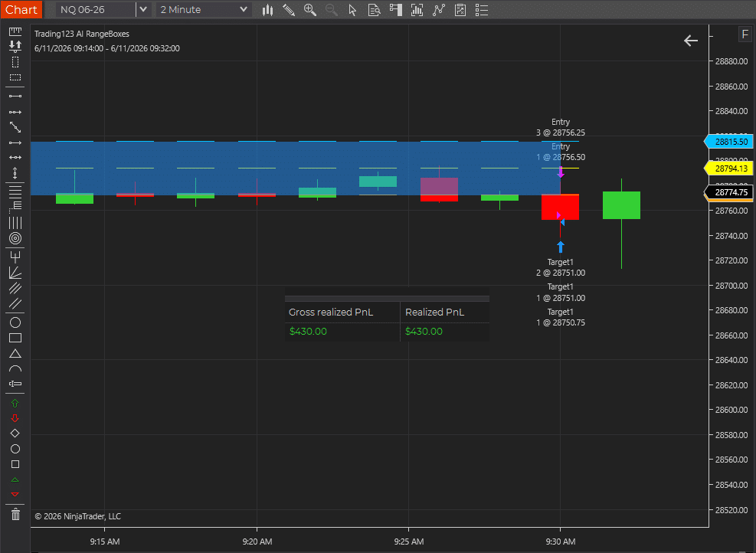Open the Properties list icon
Viewport: 756px width, 553px height.
[482, 10]
